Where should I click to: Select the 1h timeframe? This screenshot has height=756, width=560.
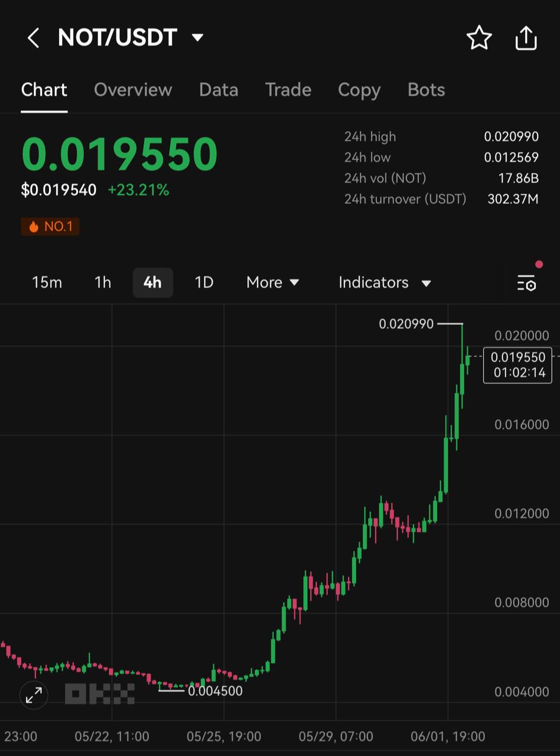click(x=103, y=283)
